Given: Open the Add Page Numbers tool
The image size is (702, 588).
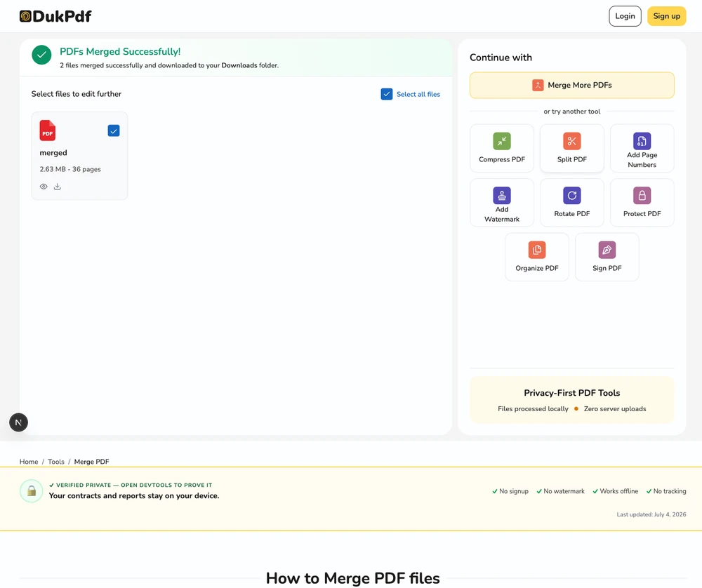Looking at the screenshot, I should pos(642,148).
